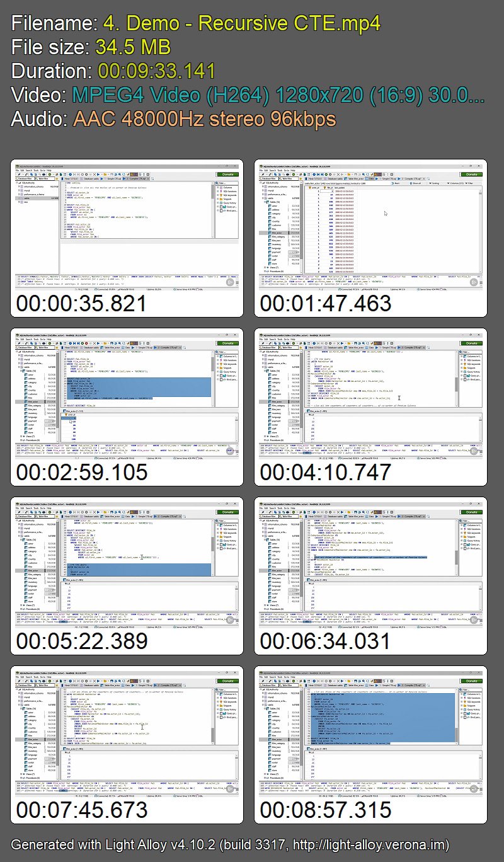Click the timestamp text 00:01:47.463
This screenshot has height=862, width=504.
pos(326,303)
